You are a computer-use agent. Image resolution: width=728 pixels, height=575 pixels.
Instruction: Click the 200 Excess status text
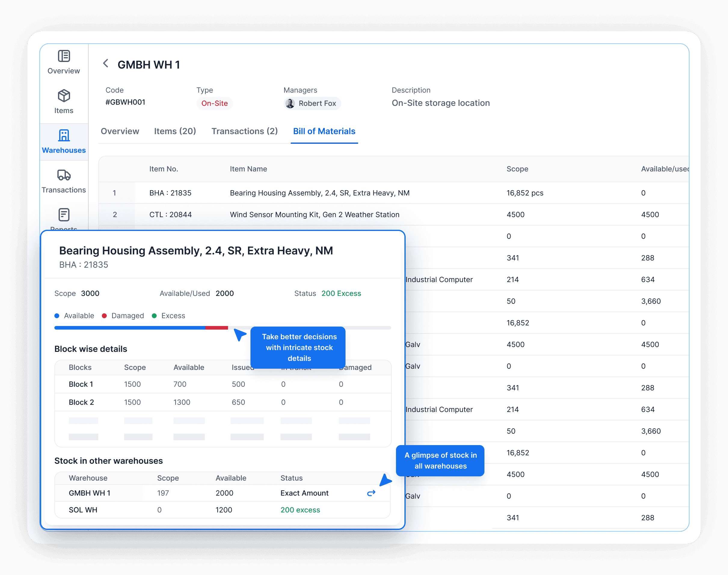(341, 294)
